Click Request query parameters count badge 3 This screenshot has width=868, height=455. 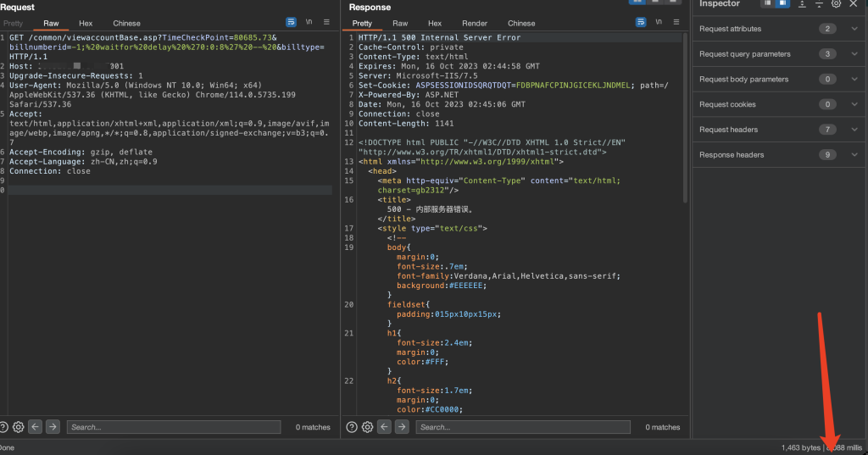coord(827,53)
